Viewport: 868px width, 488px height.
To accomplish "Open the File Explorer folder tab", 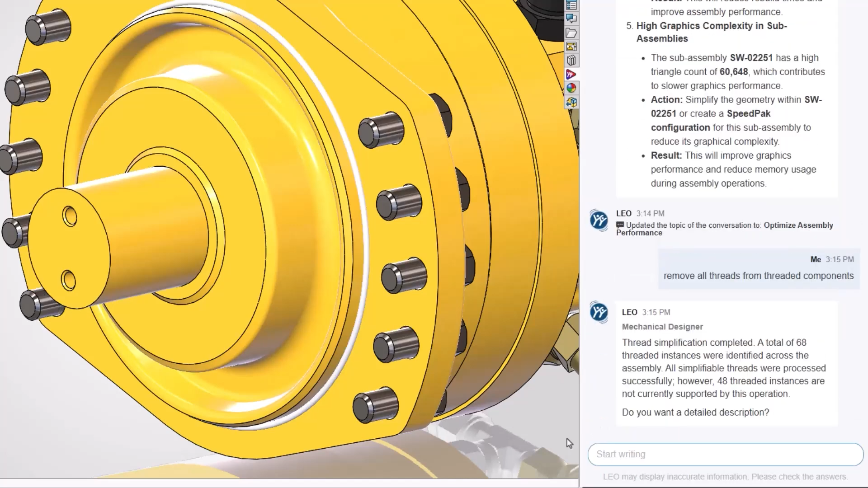I will coord(571,33).
